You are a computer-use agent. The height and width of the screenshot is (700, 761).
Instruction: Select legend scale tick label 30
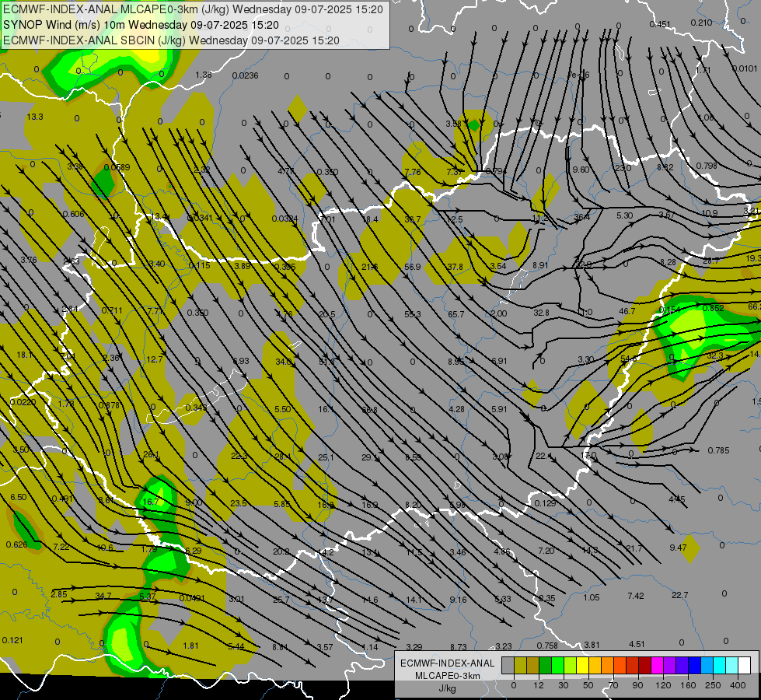(x=564, y=685)
